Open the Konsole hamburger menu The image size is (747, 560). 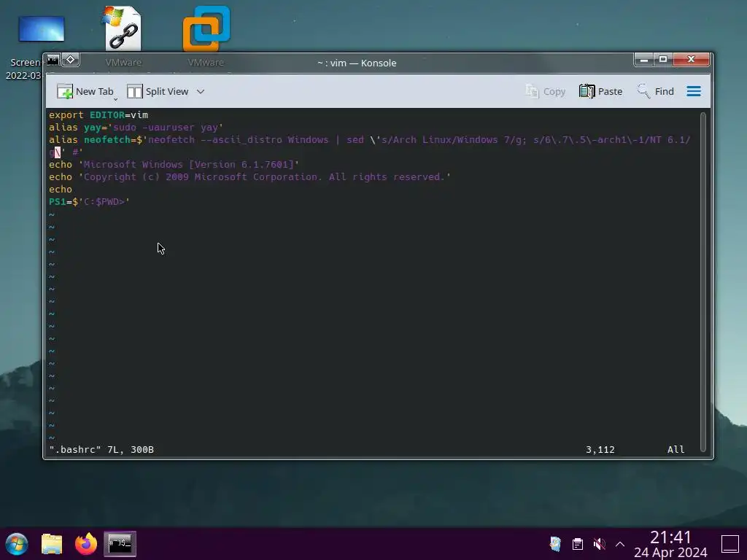(x=694, y=91)
